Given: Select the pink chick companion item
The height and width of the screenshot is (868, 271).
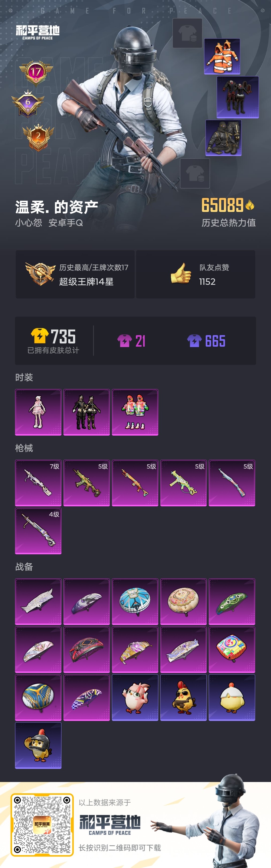Looking at the screenshot, I should 135,698.
